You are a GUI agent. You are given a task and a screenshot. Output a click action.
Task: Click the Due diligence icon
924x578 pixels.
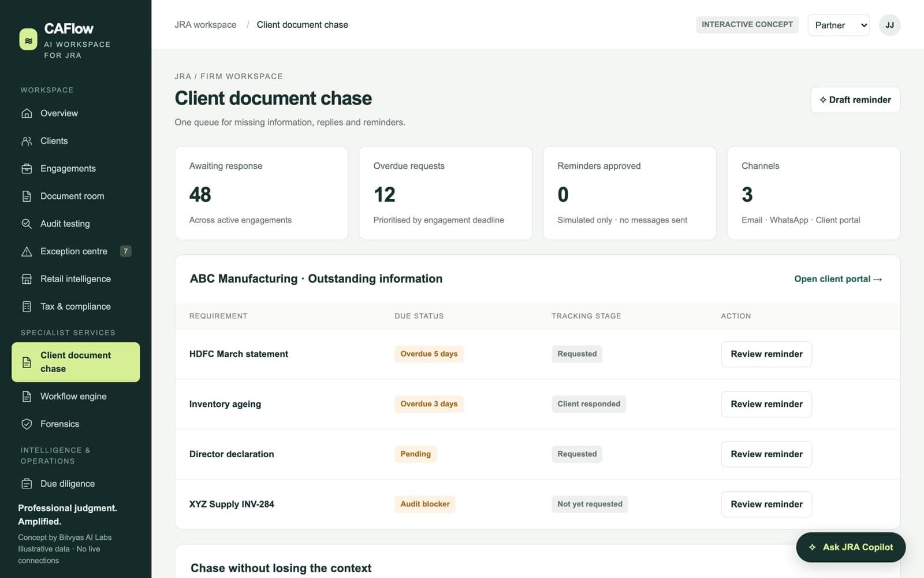27,484
